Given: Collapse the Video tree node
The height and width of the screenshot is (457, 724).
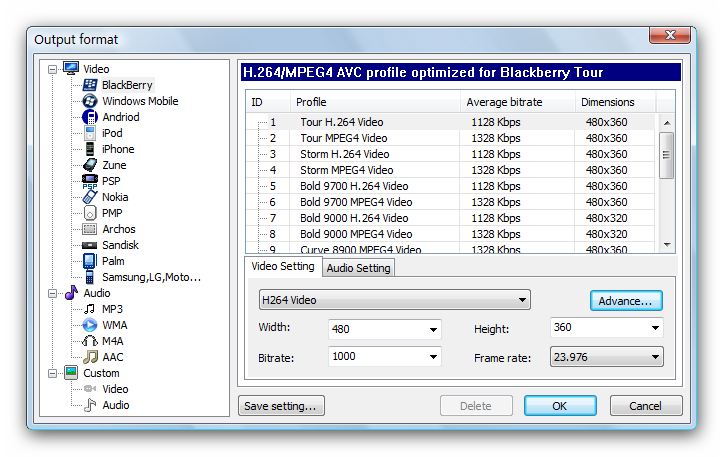Looking at the screenshot, I should click(53, 69).
